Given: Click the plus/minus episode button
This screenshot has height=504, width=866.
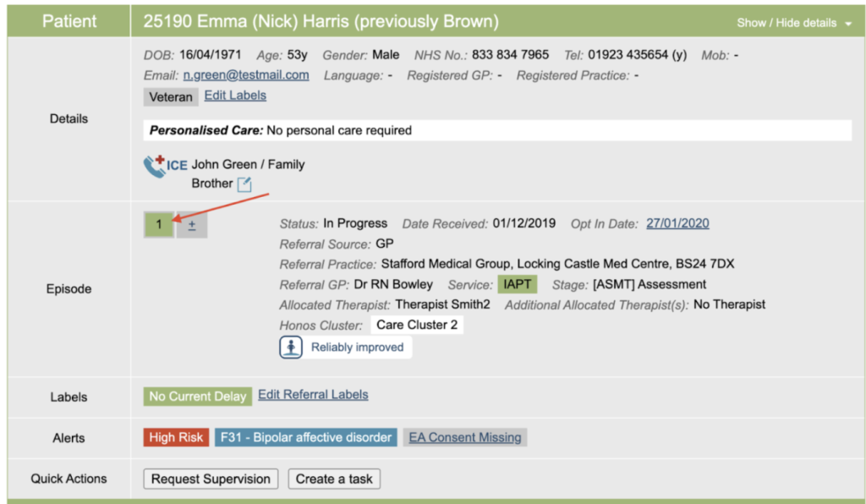Looking at the screenshot, I should 192,225.
